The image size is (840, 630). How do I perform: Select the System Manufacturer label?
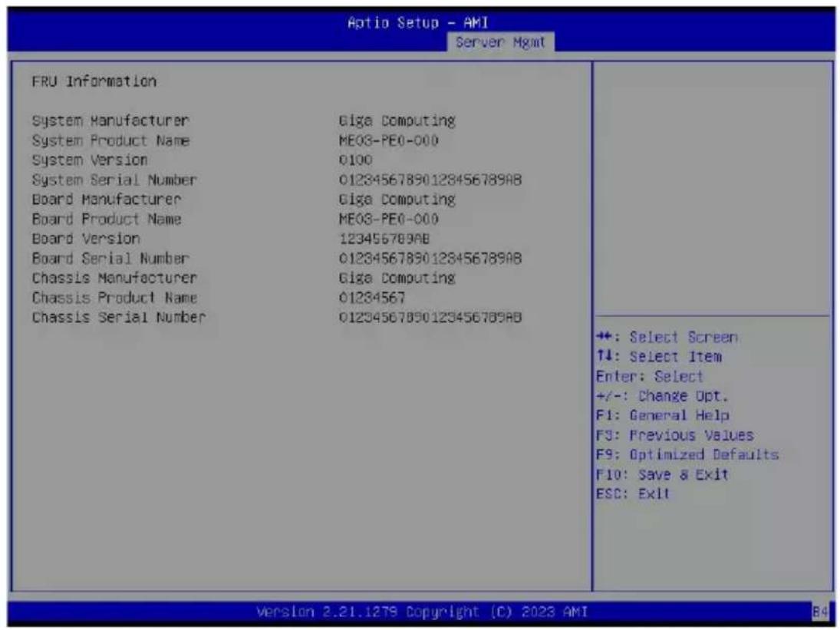click(110, 120)
